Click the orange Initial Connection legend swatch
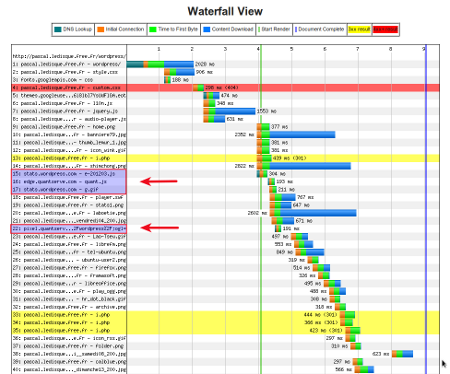 101,29
